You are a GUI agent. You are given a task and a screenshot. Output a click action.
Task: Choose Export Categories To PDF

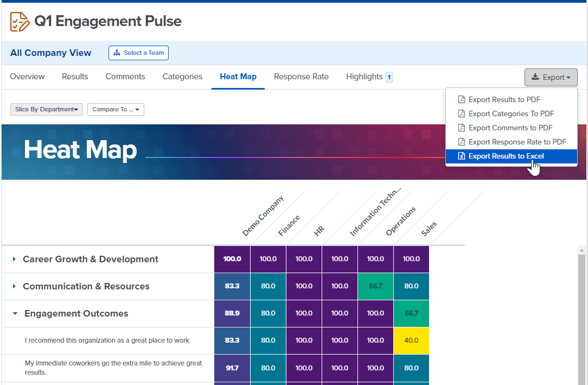coord(512,113)
